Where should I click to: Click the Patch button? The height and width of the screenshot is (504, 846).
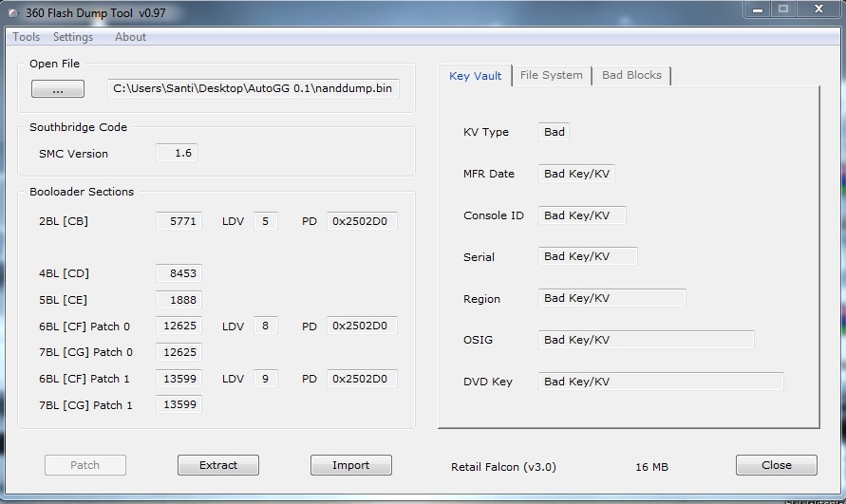tap(85, 465)
